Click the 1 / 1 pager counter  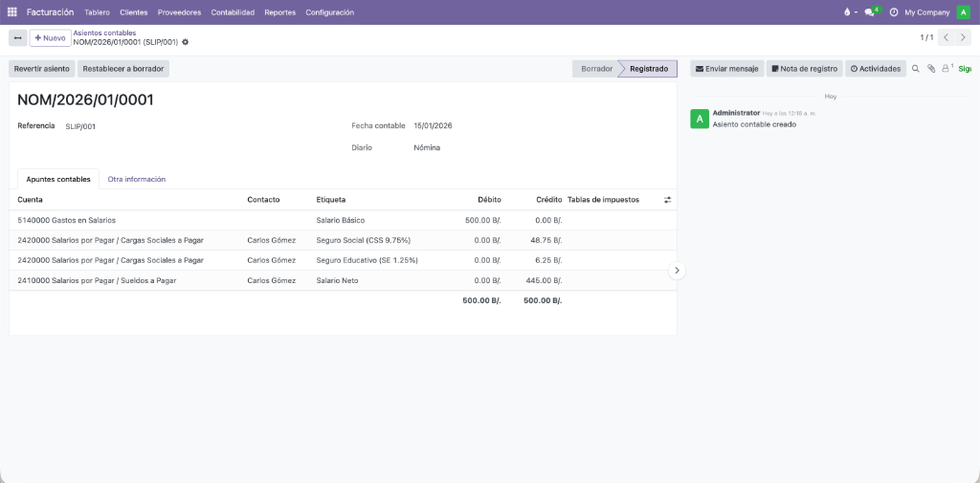click(x=926, y=37)
